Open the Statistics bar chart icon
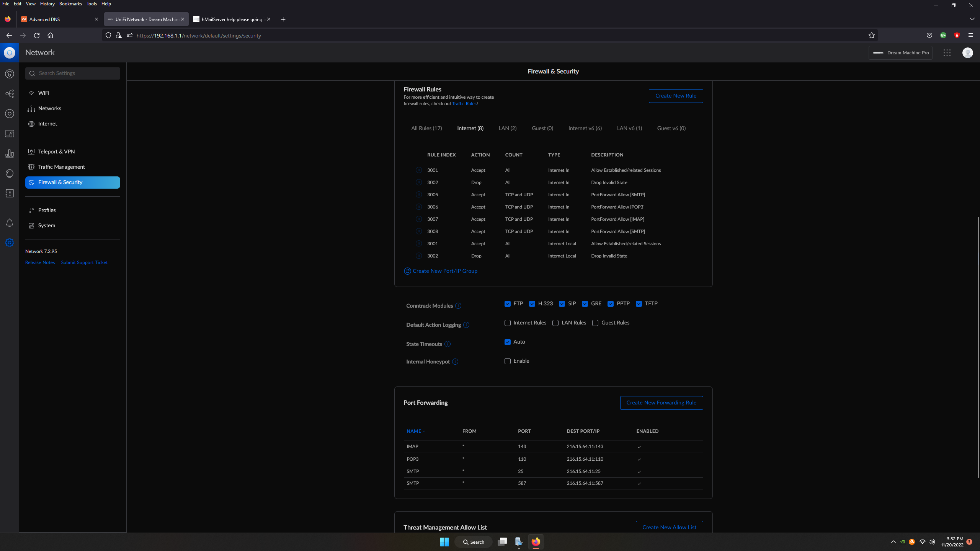The image size is (980, 551). tap(10, 153)
